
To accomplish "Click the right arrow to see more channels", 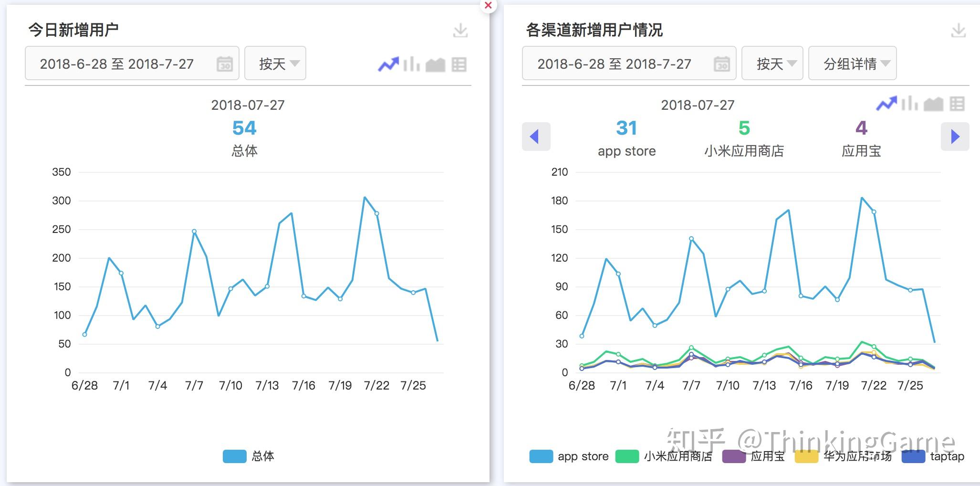I will [x=955, y=137].
